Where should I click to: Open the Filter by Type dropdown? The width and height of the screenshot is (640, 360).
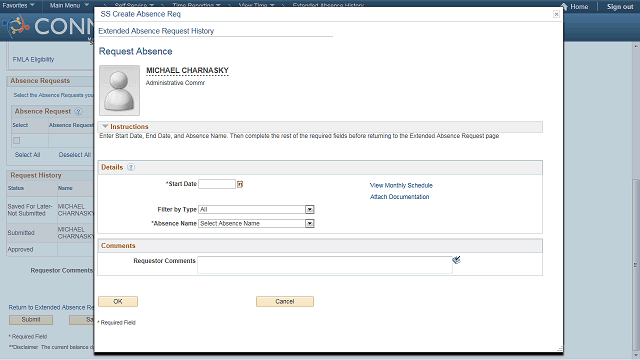click(x=310, y=209)
